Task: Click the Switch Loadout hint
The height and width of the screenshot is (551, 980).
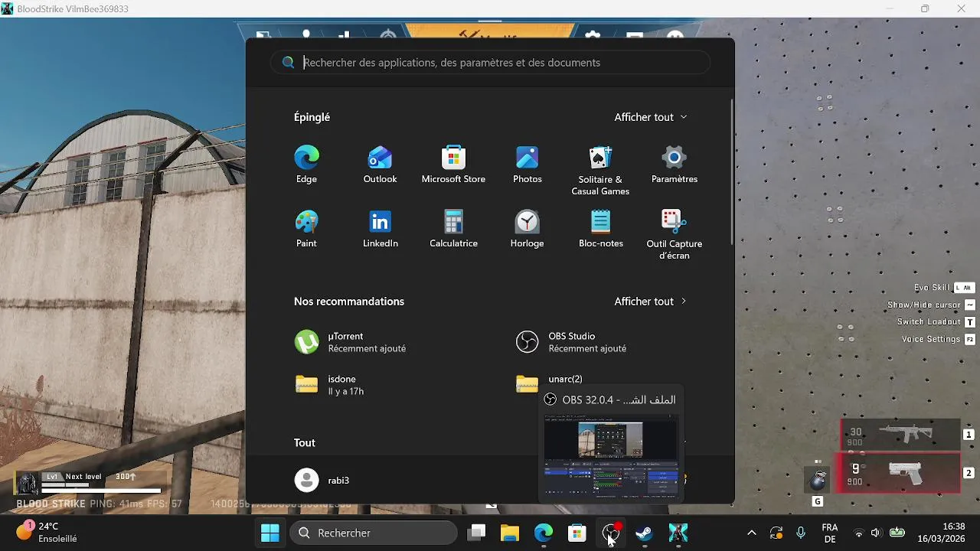Action: pyautogui.click(x=936, y=322)
